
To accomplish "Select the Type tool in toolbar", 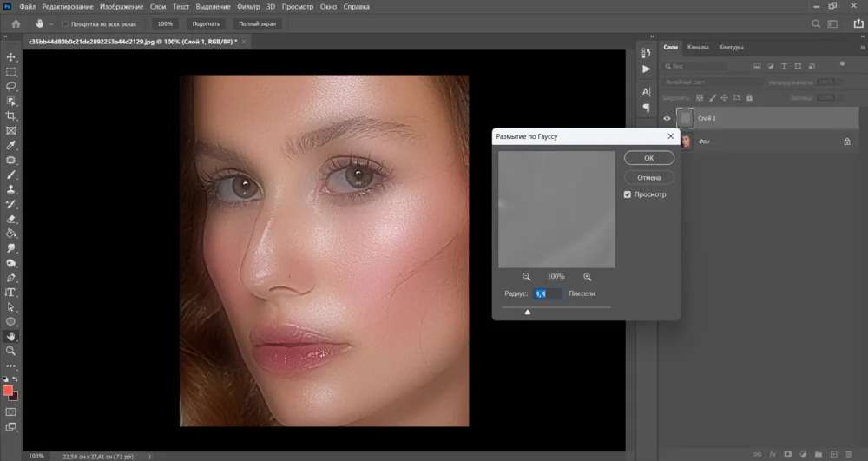I will click(x=11, y=293).
